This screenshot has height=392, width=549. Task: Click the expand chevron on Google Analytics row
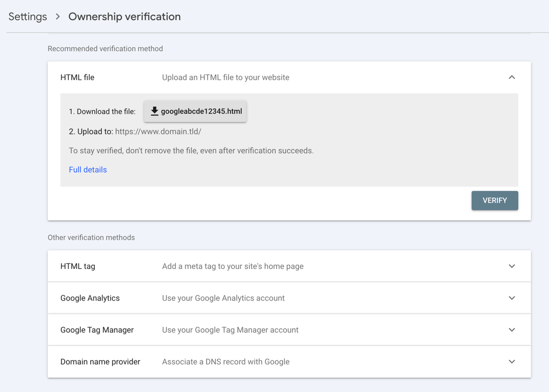point(512,298)
